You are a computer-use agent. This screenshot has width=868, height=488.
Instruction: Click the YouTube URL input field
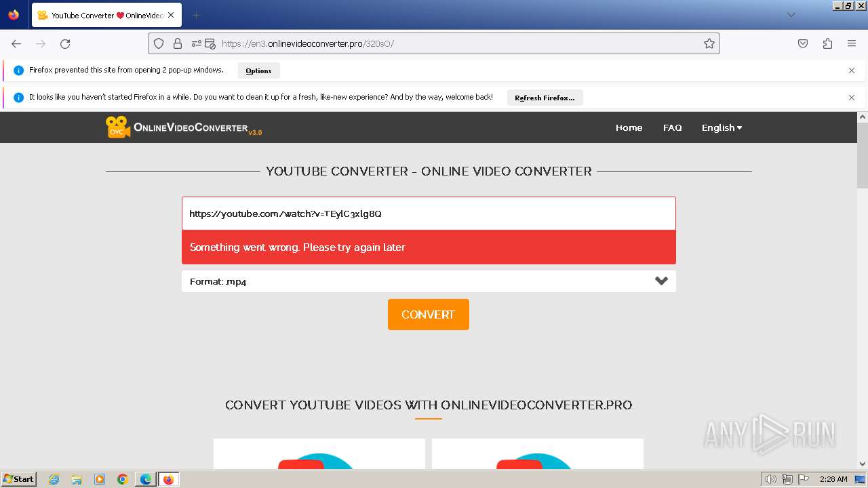(429, 213)
